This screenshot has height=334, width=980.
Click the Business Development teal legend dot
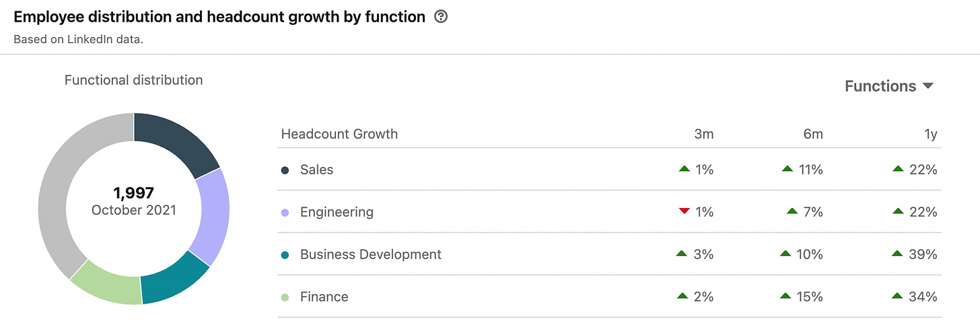[x=285, y=255]
